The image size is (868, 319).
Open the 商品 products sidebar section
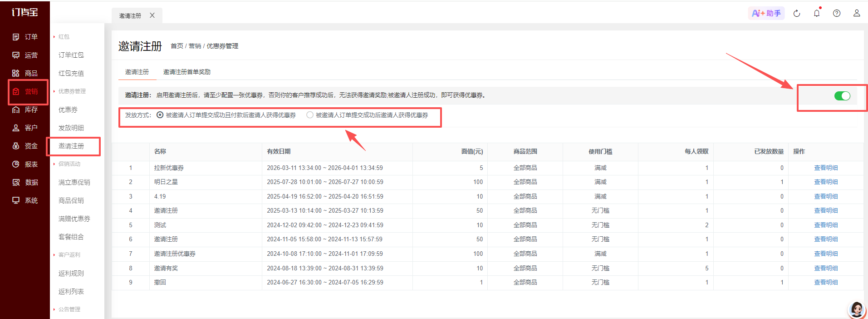[25, 73]
